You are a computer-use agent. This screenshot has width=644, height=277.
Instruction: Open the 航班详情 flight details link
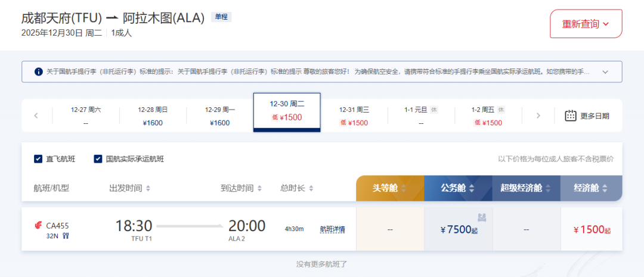click(333, 229)
